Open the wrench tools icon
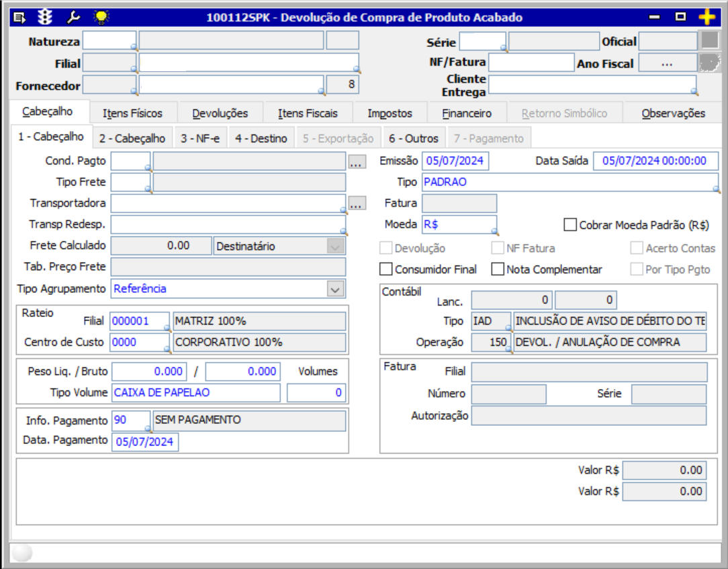This screenshot has height=569, width=728. pos(73,17)
